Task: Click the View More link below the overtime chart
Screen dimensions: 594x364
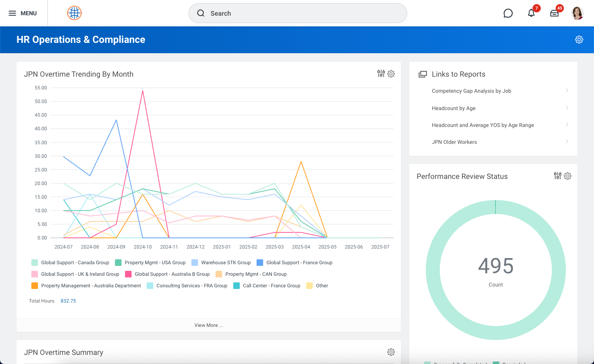Action: tap(208, 325)
